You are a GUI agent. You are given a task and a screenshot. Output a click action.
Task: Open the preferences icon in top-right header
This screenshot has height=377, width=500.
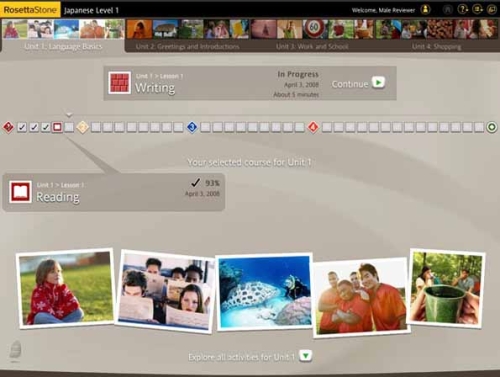click(477, 9)
